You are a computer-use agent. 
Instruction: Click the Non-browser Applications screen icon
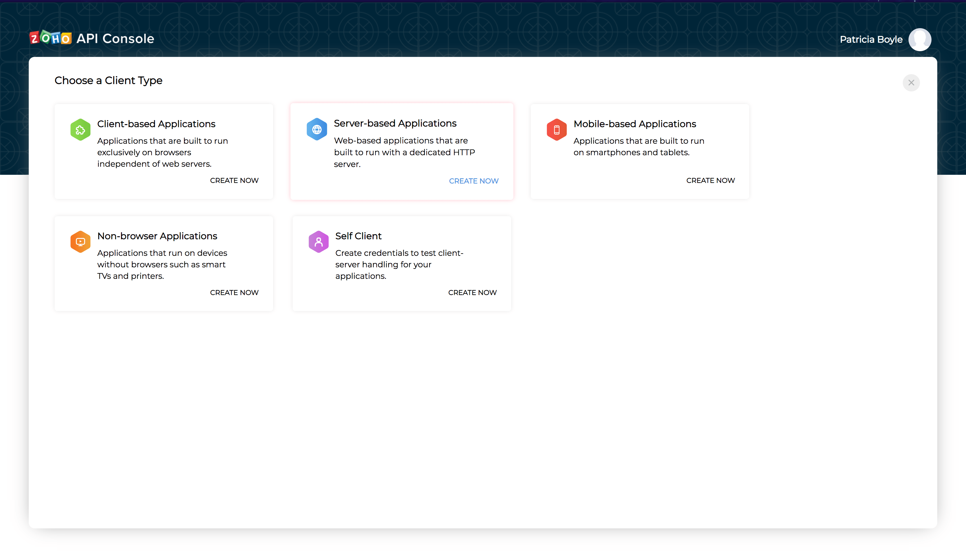pyautogui.click(x=80, y=241)
